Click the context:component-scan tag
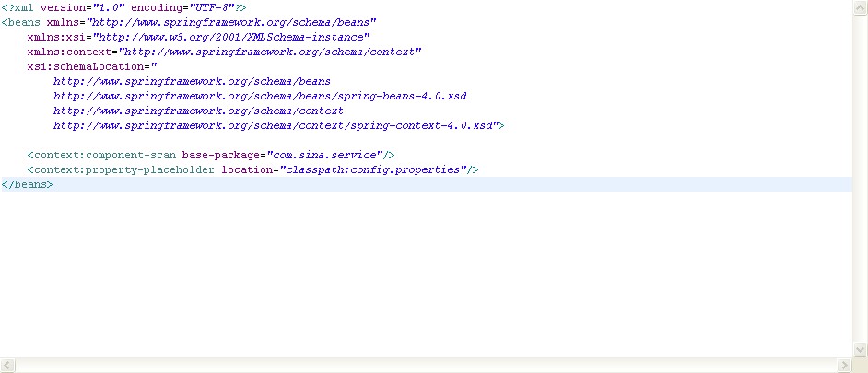 (x=102, y=155)
